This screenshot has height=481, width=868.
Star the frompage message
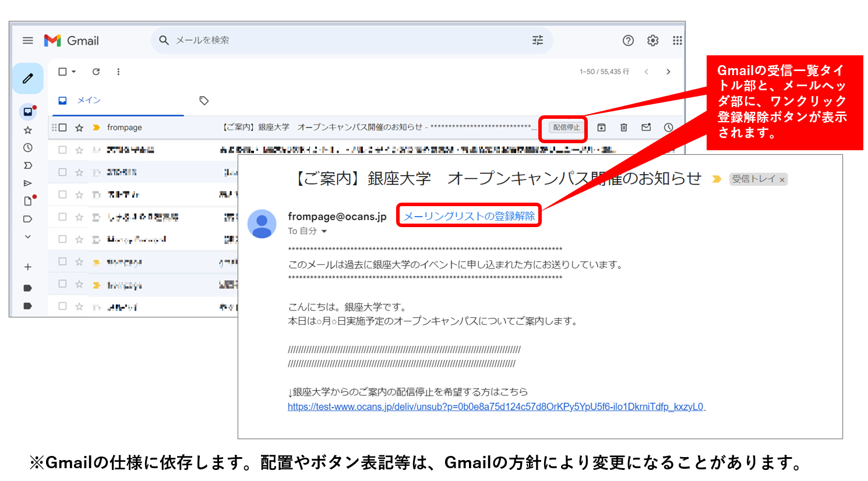[x=79, y=128]
